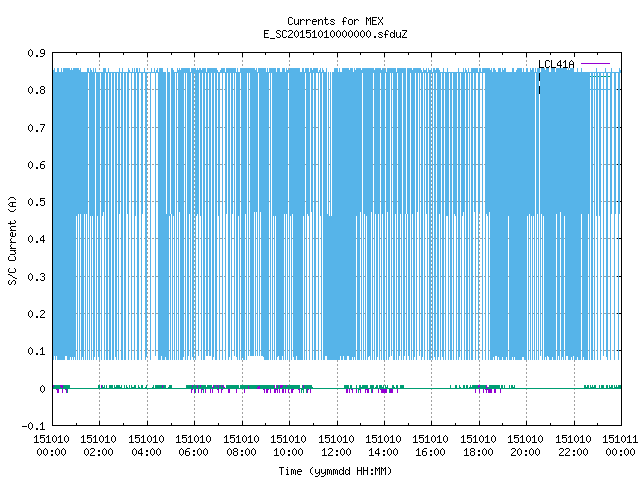Image resolution: width=640 pixels, height=480 pixels.
Task: Click the 0.3 y-axis tick label
Action: coord(36,277)
